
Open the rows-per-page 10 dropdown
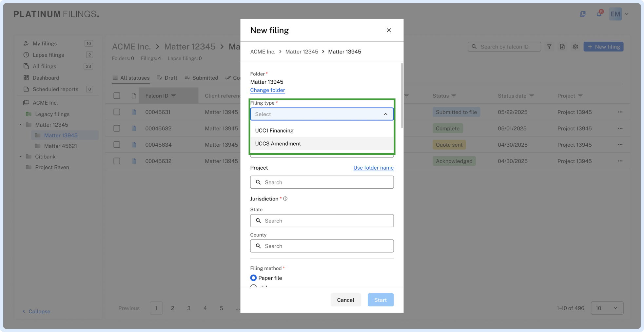click(x=607, y=308)
